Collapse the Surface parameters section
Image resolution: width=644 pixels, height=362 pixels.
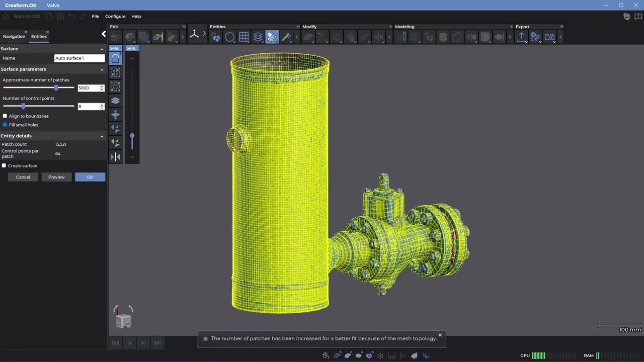tap(102, 69)
